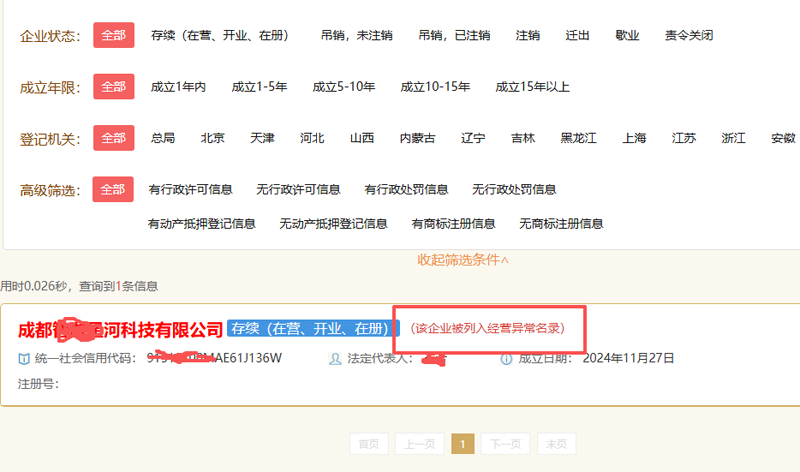
Task: Choose 吉林 as registration authority
Action: coord(523,138)
